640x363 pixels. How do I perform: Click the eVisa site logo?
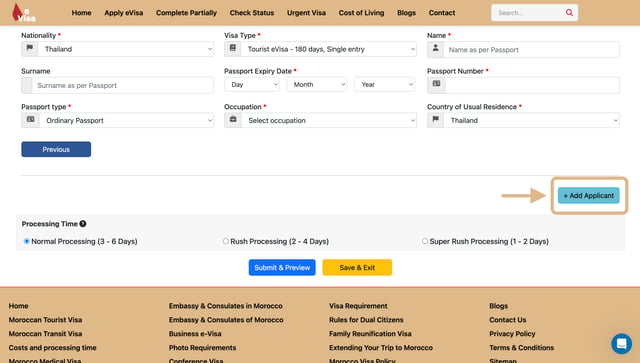(x=23, y=13)
